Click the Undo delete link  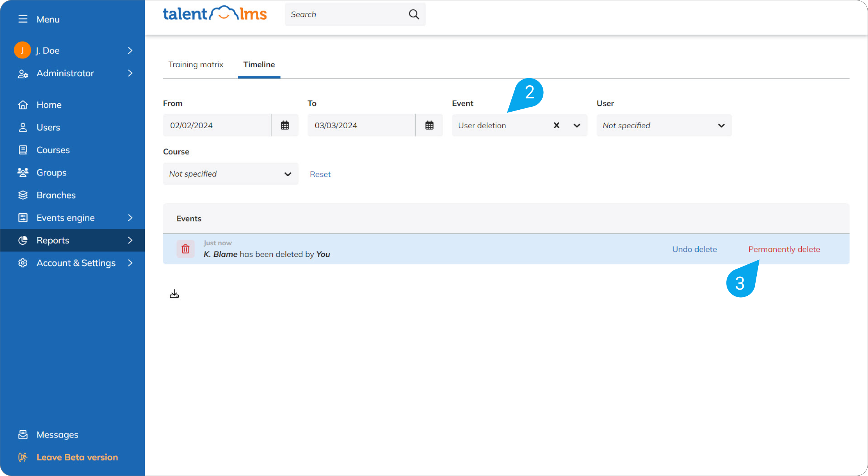[694, 249]
